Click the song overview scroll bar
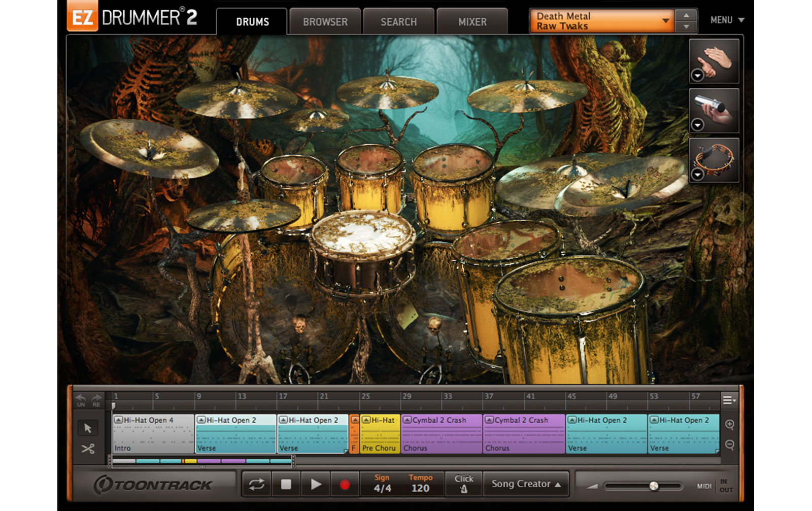The height and width of the screenshot is (511, 812). pyautogui.click(x=201, y=461)
